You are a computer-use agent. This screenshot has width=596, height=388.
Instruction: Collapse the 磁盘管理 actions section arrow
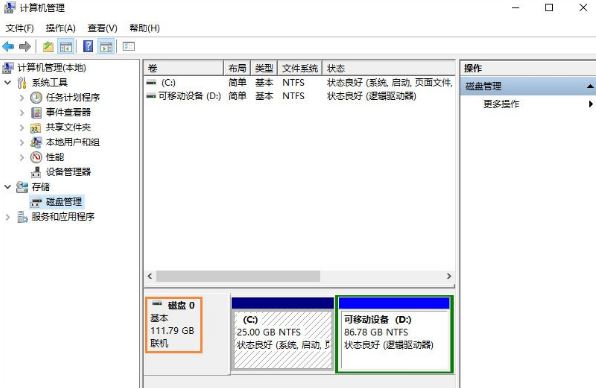[x=590, y=86]
